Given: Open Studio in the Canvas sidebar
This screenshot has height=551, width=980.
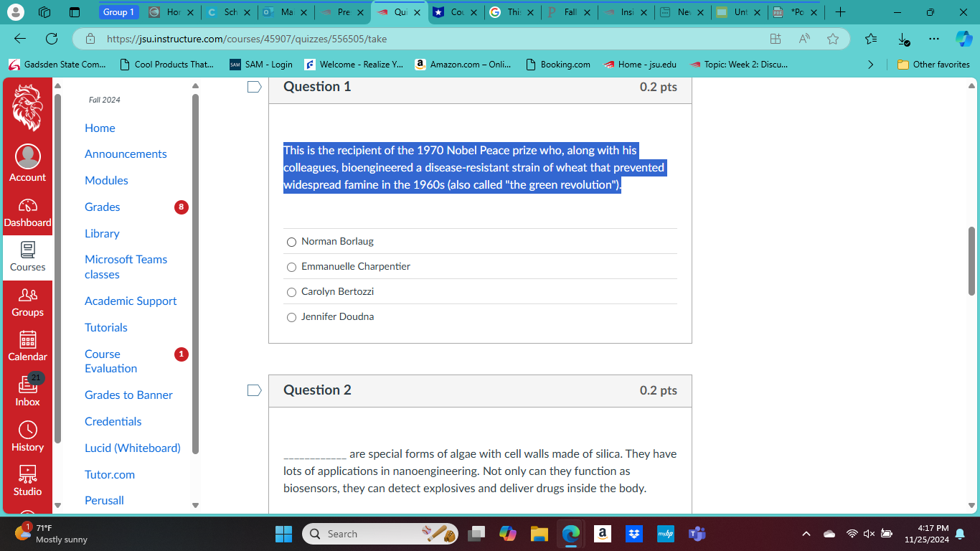Looking at the screenshot, I should click(27, 481).
